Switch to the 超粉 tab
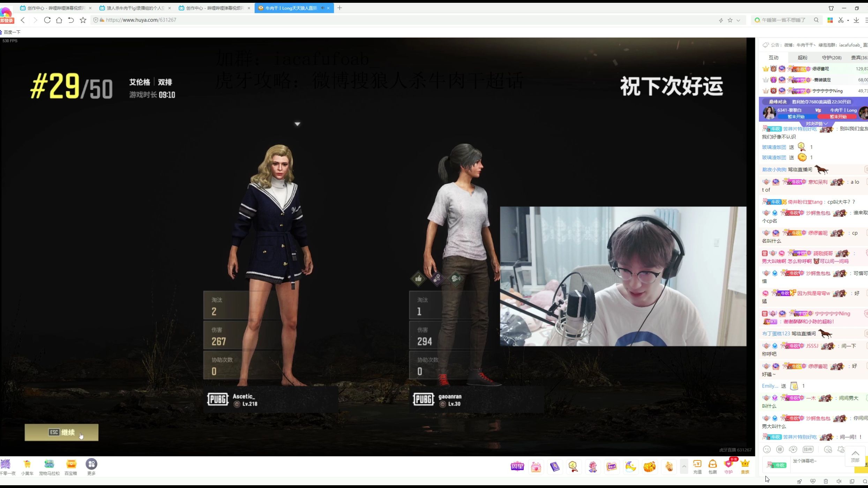Screen dimensions: 868x488 point(802,58)
